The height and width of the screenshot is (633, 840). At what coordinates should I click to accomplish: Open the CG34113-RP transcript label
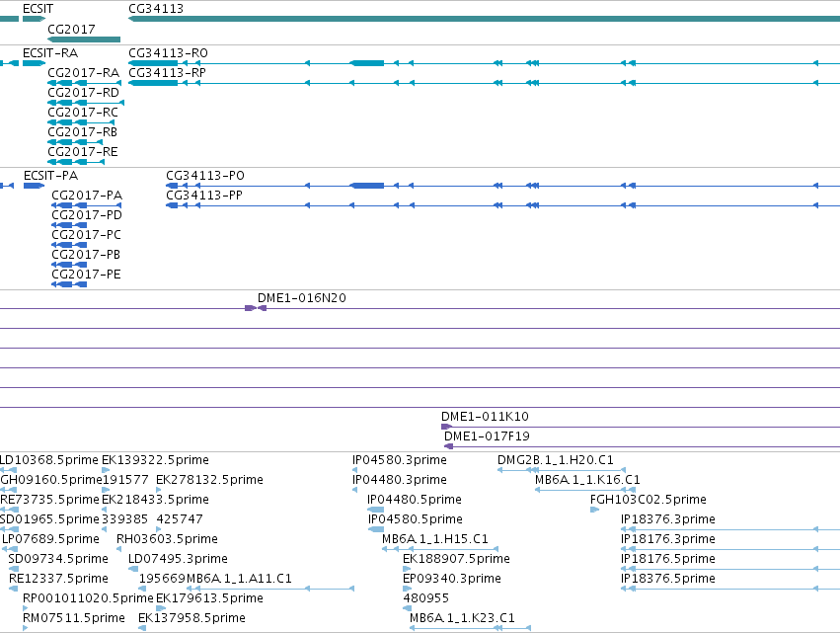tap(167, 72)
